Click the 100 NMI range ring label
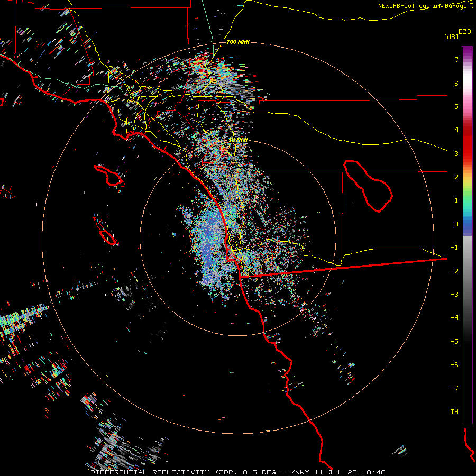The height and width of the screenshot is (476, 476). [238, 42]
